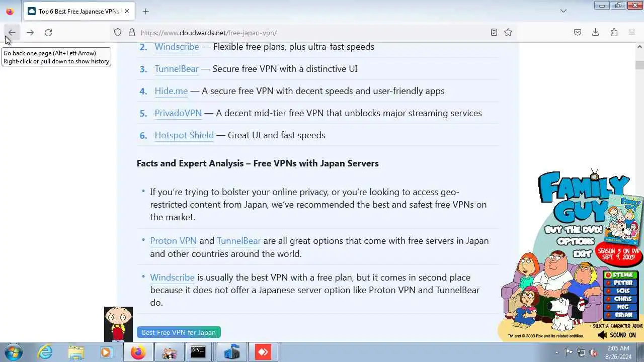Click the Family Guy DVD cover image
This screenshot has width=644, height=362.
click(x=624, y=219)
